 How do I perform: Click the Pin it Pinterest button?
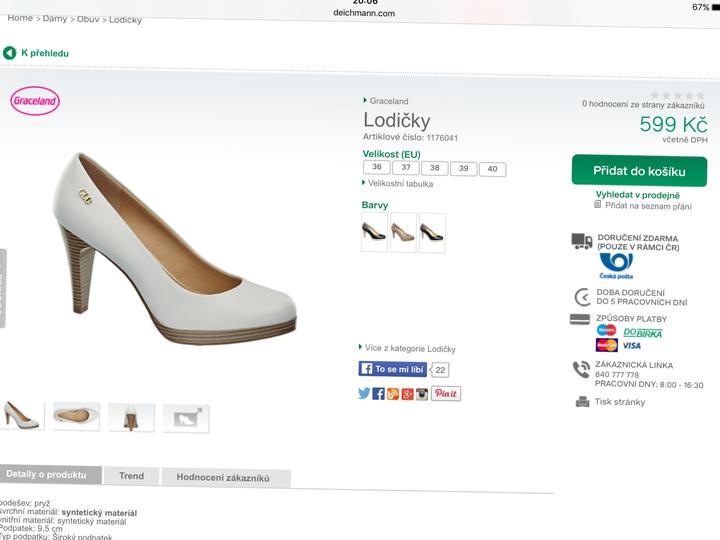[446, 394]
